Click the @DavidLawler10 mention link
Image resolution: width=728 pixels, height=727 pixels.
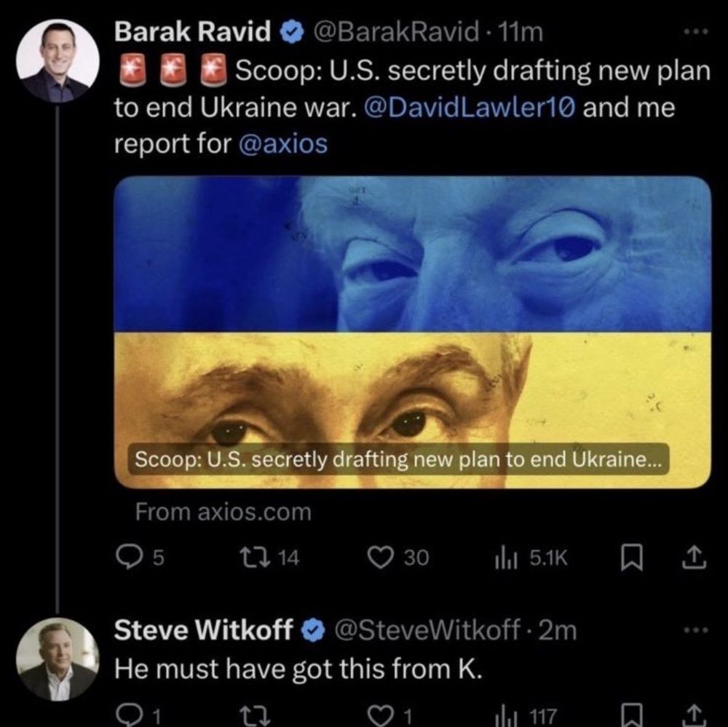point(470,108)
